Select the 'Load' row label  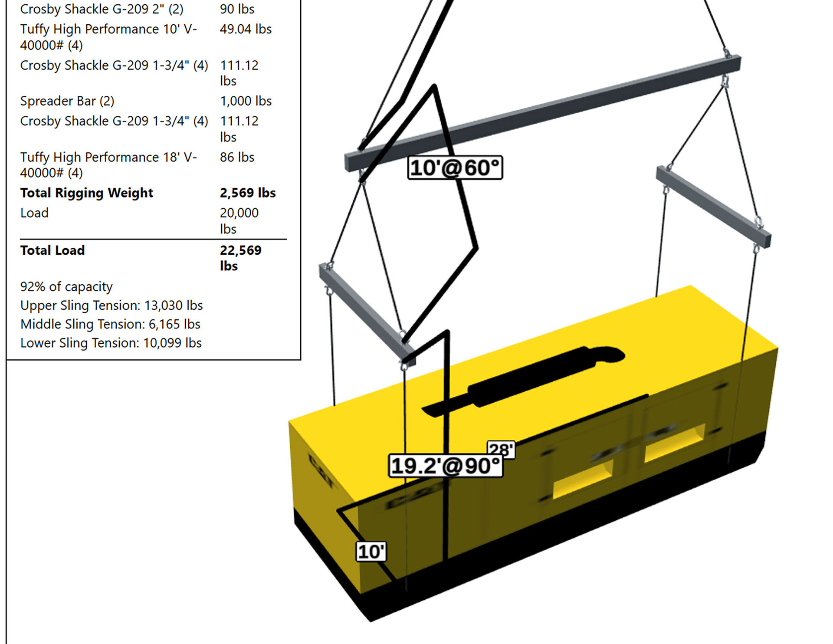[34, 213]
